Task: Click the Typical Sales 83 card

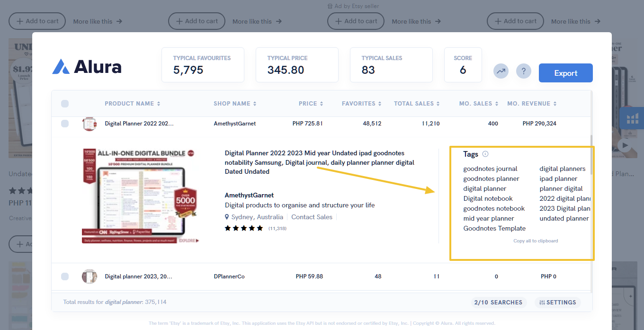Action: [x=391, y=65]
